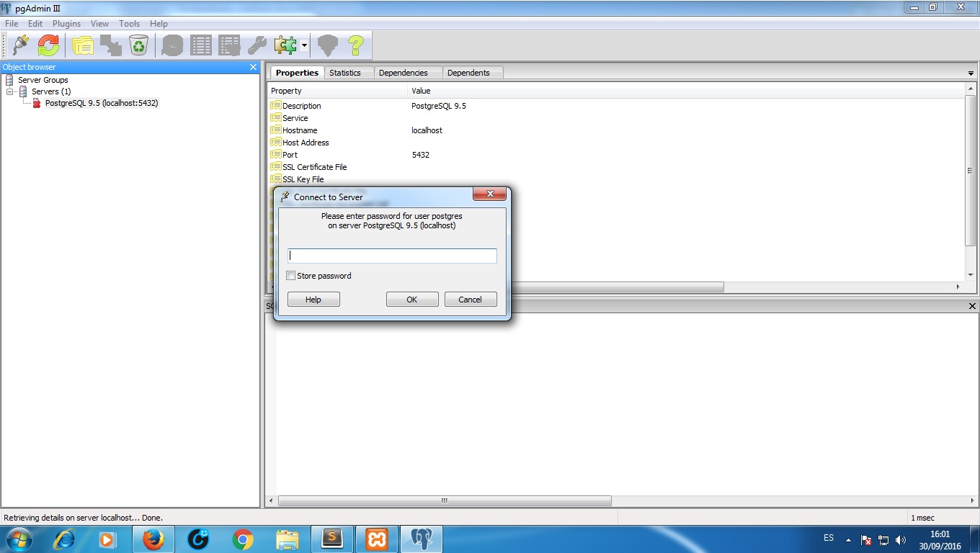Image resolution: width=980 pixels, height=553 pixels.
Task: Click the SQL pane horizontal scrollbar
Action: coord(445,500)
